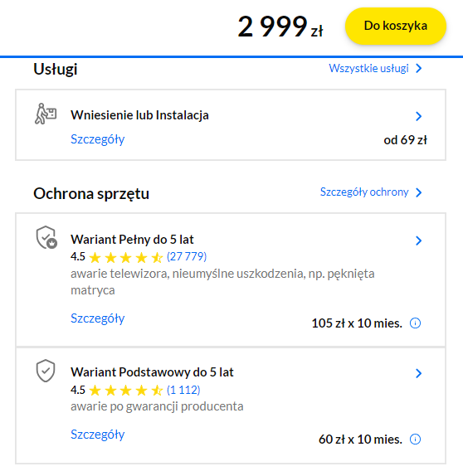The height and width of the screenshot is (476, 463).
Task: Click shield checkmark icon for Wariant Podstawowy
Action: point(46,371)
